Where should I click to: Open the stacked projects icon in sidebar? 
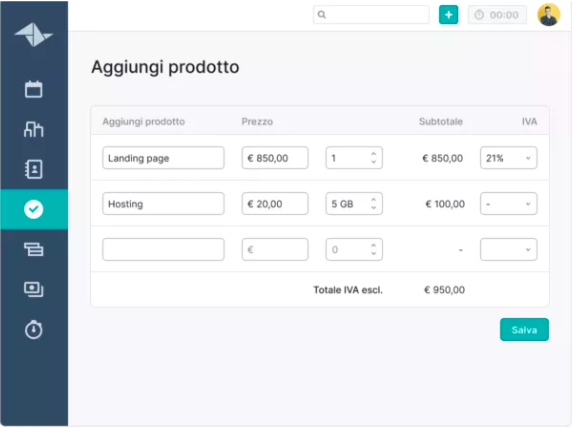33,249
